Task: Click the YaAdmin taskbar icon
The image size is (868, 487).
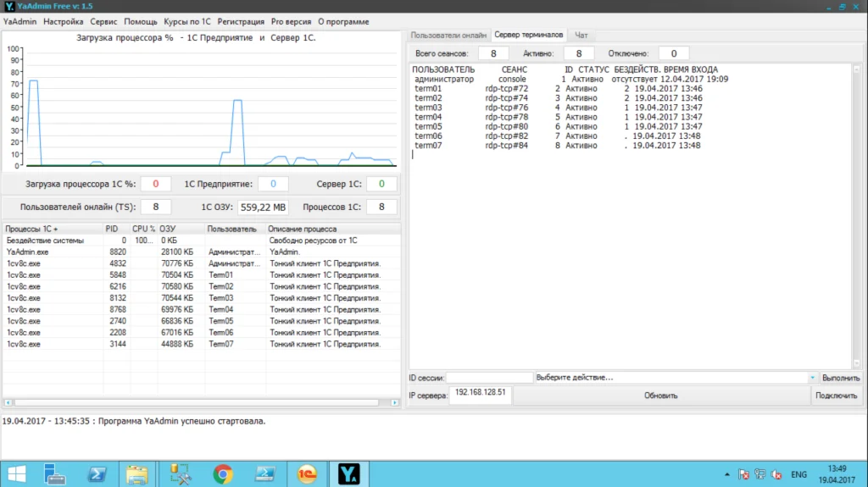Action: pyautogui.click(x=348, y=474)
